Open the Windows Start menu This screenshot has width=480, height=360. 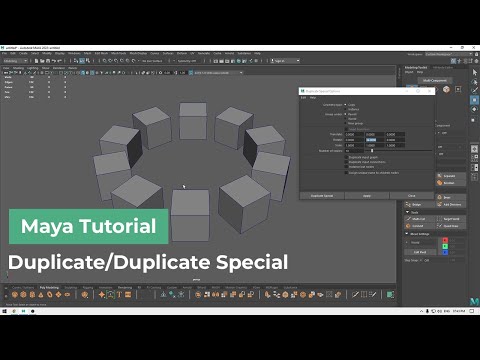click(4, 311)
